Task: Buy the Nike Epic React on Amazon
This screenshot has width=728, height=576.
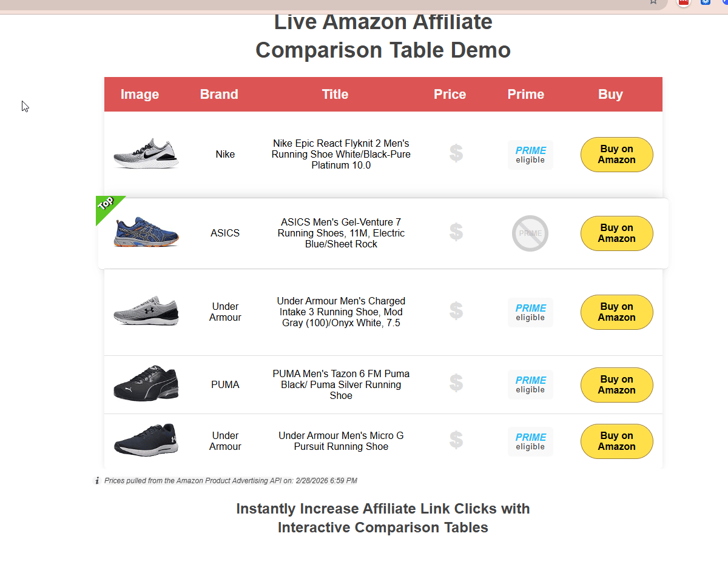Action: [616, 155]
